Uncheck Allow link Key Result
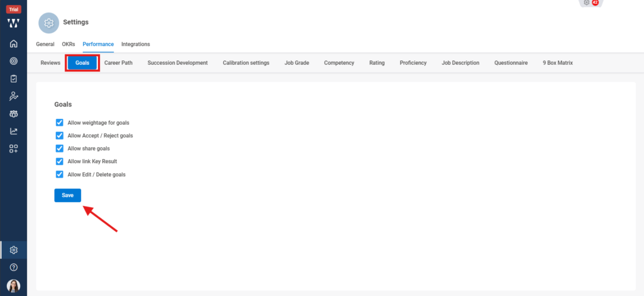Image resolution: width=644 pixels, height=296 pixels. (x=60, y=161)
